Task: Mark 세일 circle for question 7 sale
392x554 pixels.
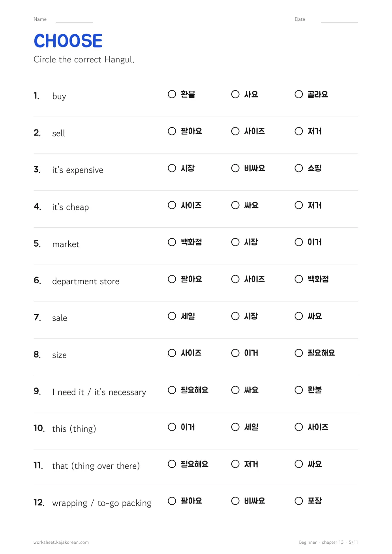Action: pyautogui.click(x=172, y=316)
